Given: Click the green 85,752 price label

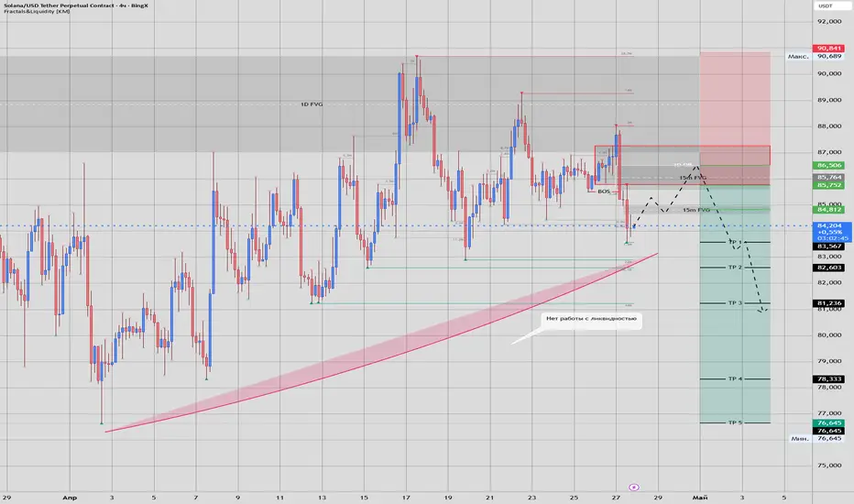Looking at the screenshot, I should point(828,185).
